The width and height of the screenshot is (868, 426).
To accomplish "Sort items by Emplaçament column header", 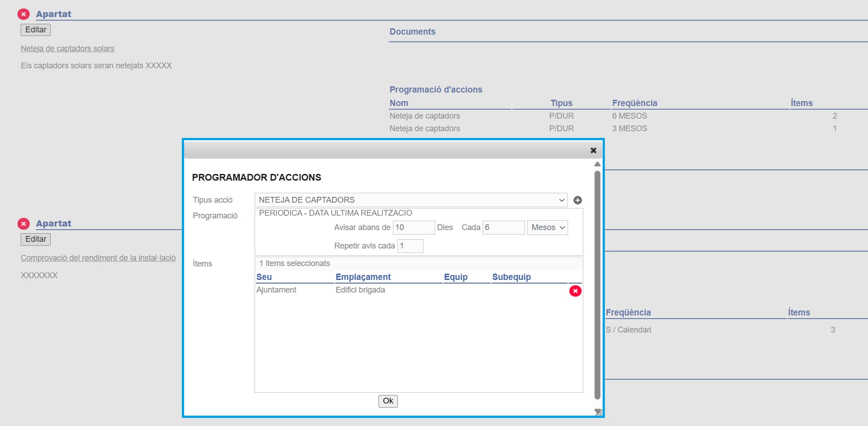I will [x=363, y=277].
